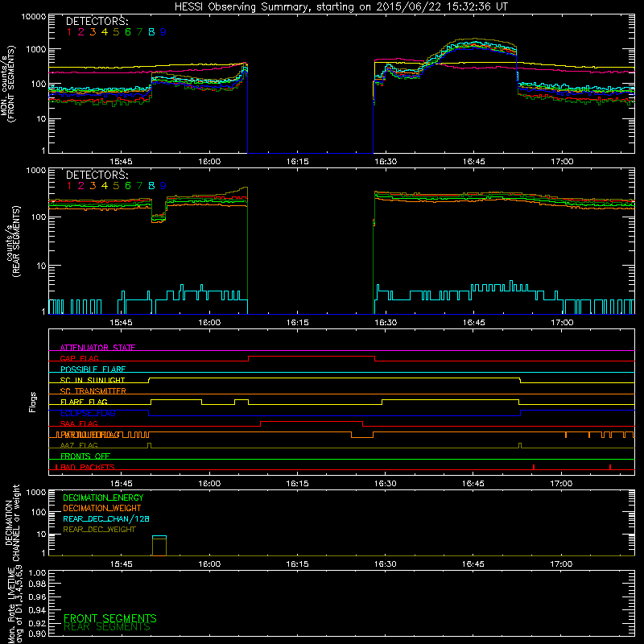The width and height of the screenshot is (644, 644).
Task: Click yellow detector 4 in front segments legend
Action: point(105,32)
